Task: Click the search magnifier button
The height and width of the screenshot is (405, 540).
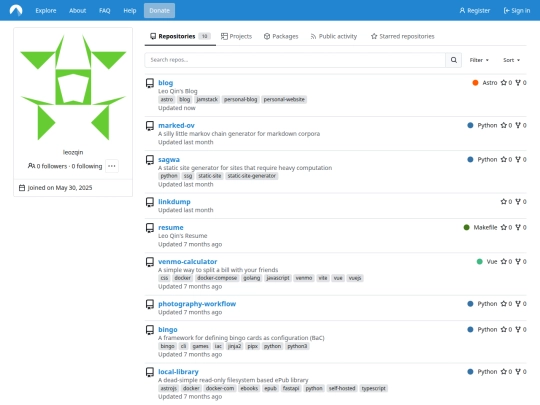Action: point(454,60)
